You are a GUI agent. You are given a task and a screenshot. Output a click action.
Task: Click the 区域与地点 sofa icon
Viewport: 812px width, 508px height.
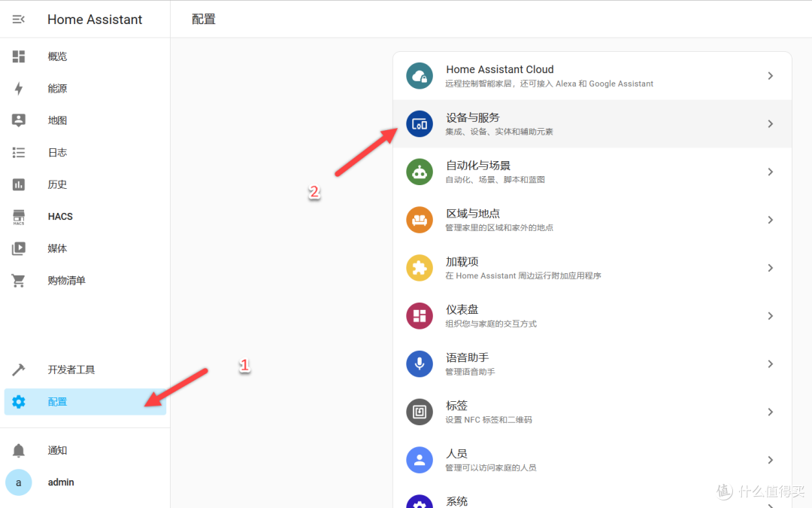tap(420, 220)
